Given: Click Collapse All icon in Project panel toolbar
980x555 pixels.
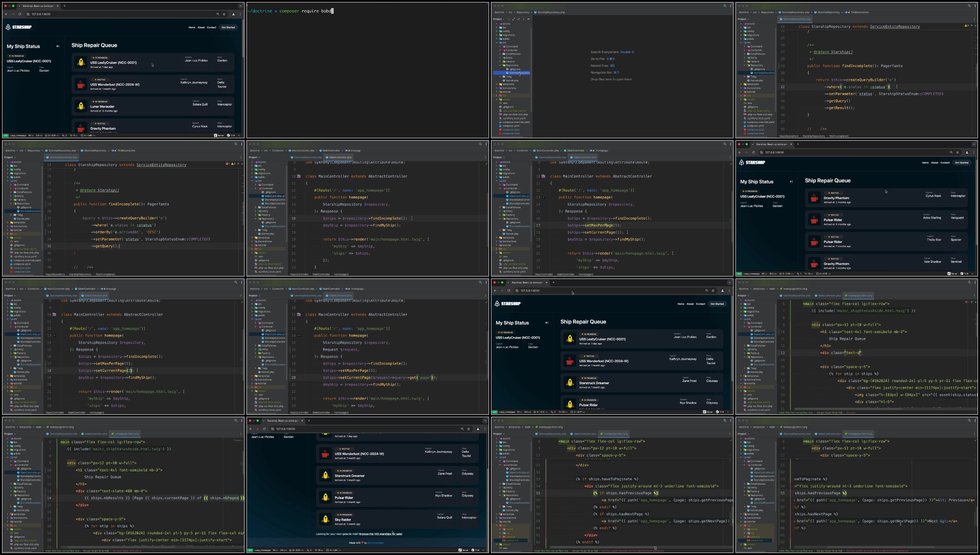Looking at the screenshot, I should point(518,19).
